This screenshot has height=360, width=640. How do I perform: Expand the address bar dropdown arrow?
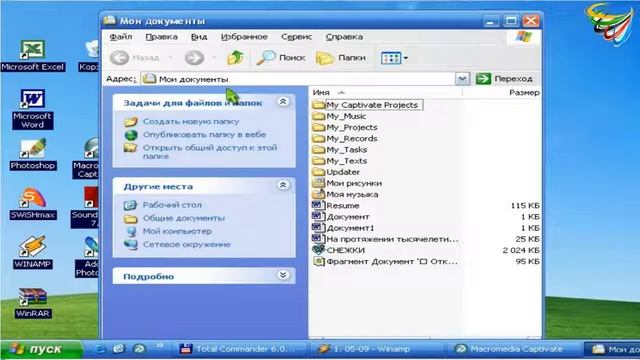point(462,79)
